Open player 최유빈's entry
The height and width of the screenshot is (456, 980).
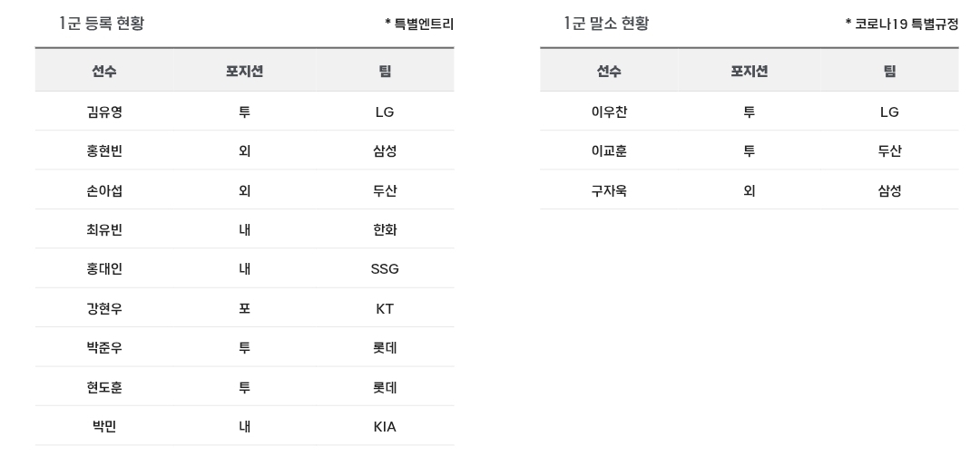[x=104, y=230]
